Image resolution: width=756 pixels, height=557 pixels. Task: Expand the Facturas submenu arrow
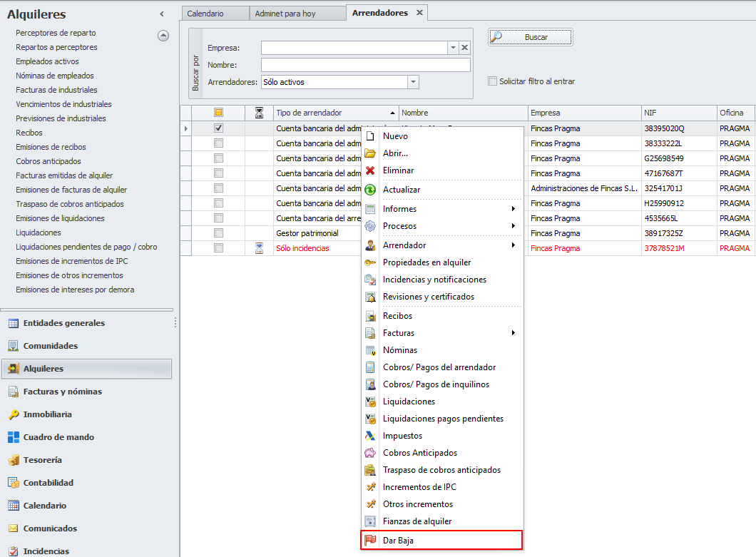tap(513, 333)
